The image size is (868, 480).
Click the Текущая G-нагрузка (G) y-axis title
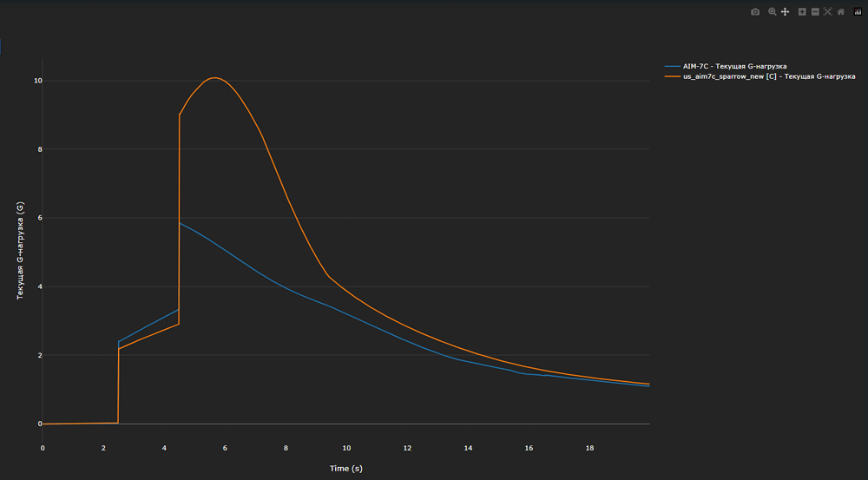[20, 251]
